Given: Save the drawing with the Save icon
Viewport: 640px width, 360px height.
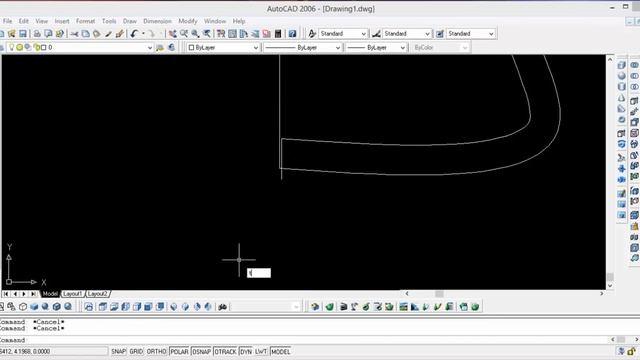Looking at the screenshot, I should (23, 33).
